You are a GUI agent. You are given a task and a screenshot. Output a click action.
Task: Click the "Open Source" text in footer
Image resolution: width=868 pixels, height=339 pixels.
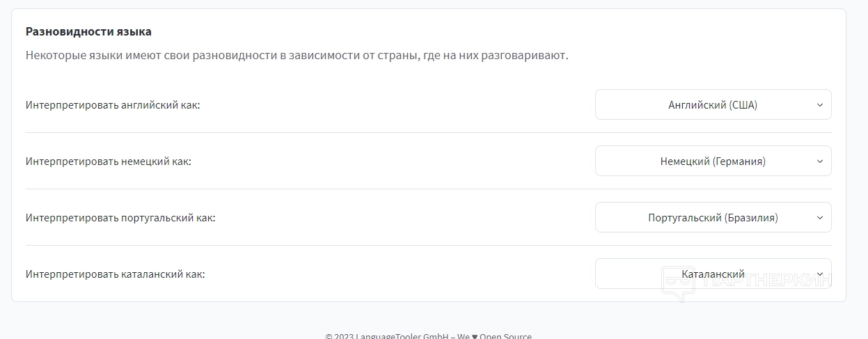(x=505, y=336)
